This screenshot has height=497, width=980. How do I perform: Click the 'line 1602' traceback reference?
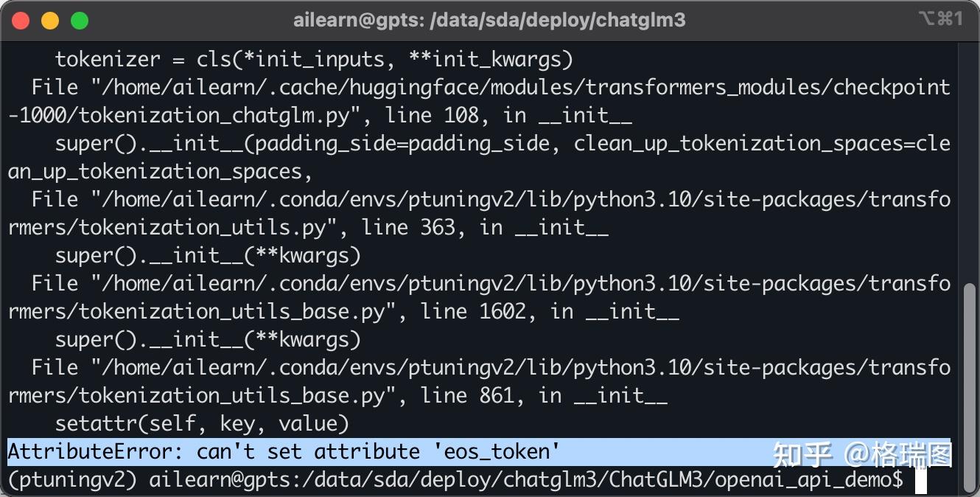click(x=473, y=312)
